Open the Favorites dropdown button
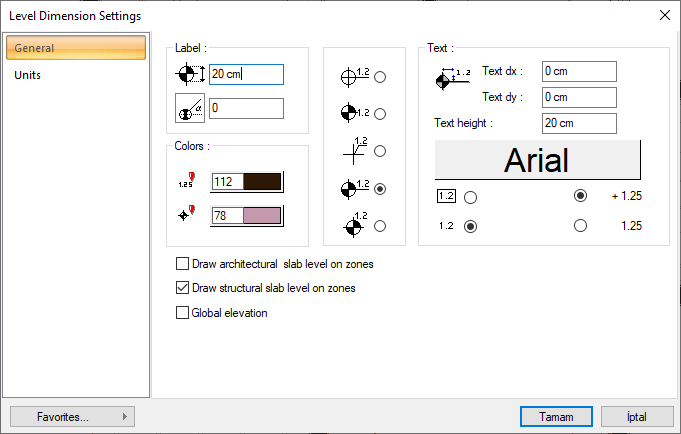The image size is (681, 434). pos(72,416)
